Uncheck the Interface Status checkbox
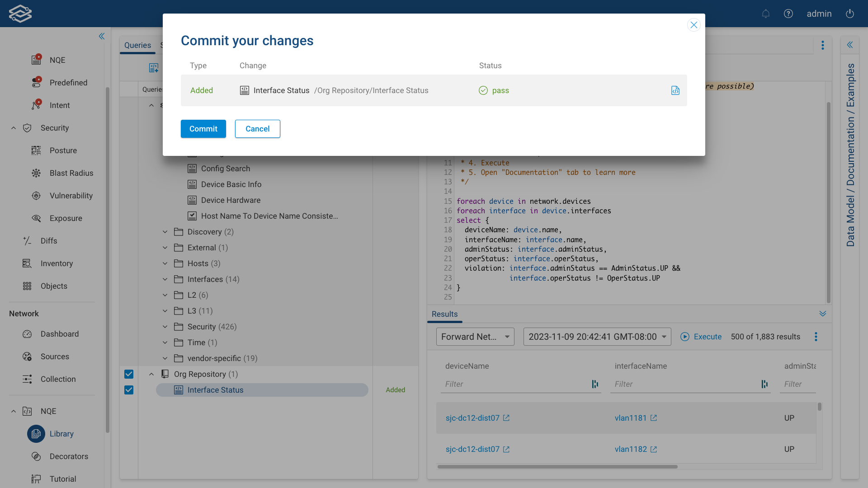The width and height of the screenshot is (868, 488). pos(129,390)
